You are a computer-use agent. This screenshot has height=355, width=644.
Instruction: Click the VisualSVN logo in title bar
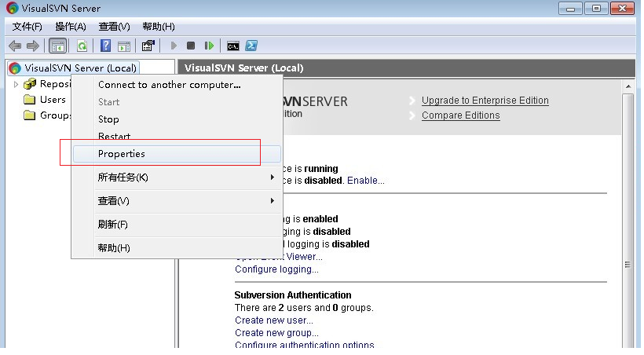[13, 8]
